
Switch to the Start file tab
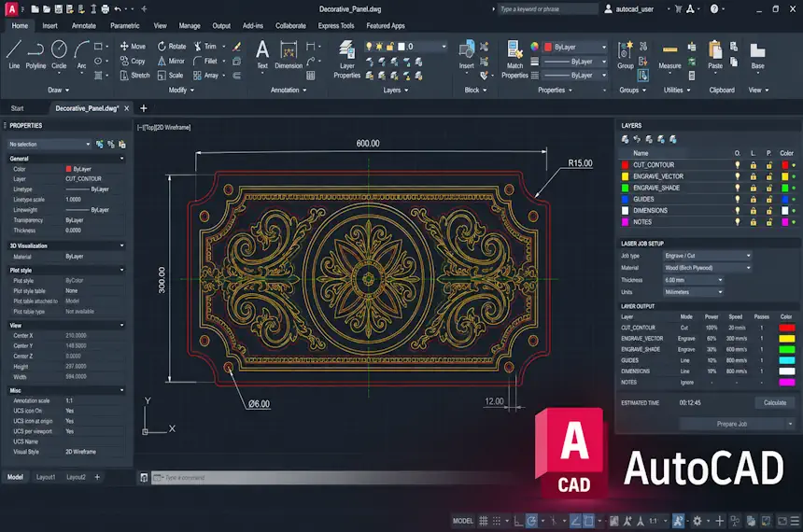coord(18,108)
